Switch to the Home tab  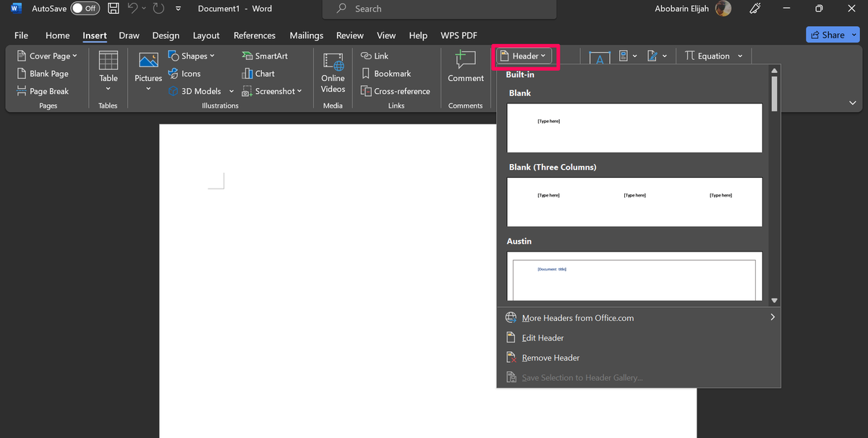58,35
